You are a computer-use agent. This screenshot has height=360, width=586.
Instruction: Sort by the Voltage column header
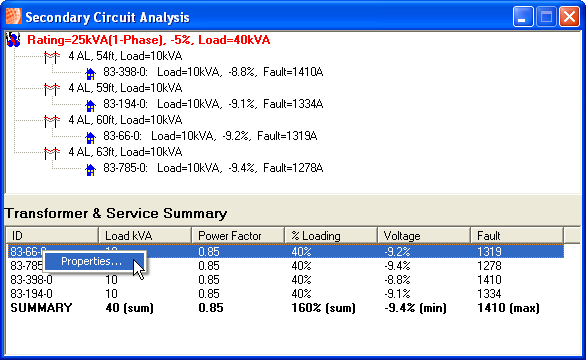pyautogui.click(x=424, y=236)
